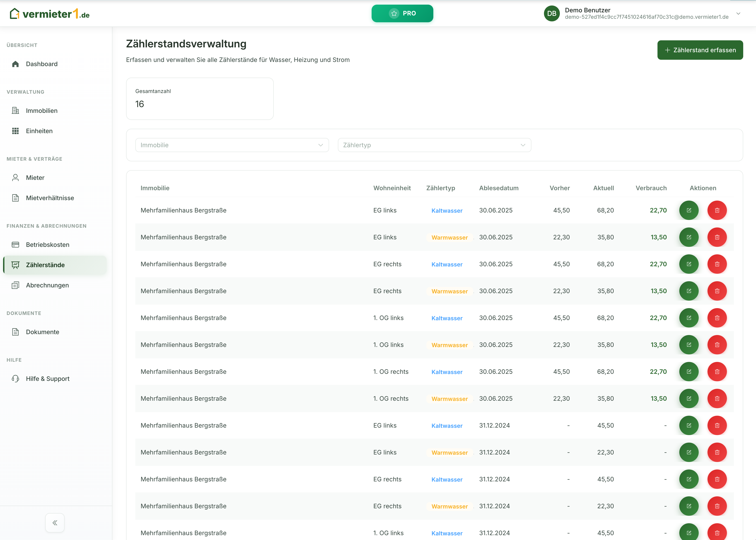Delete 1. OG links Kaltwasser 30.06.2025 entry
Screen dimensions: 756x540
[717, 318]
